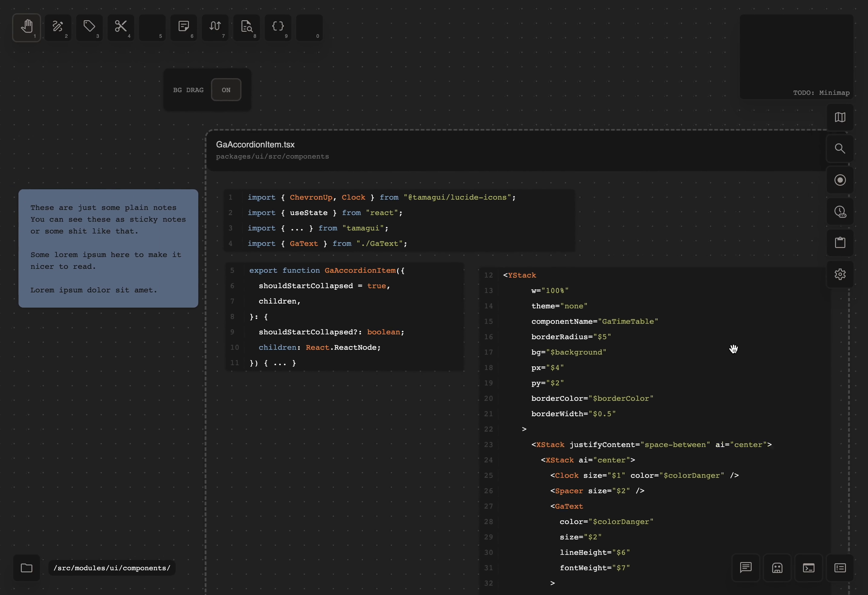Click the GaAccordionItem.tsx file title
The height and width of the screenshot is (595, 868).
pyautogui.click(x=255, y=144)
